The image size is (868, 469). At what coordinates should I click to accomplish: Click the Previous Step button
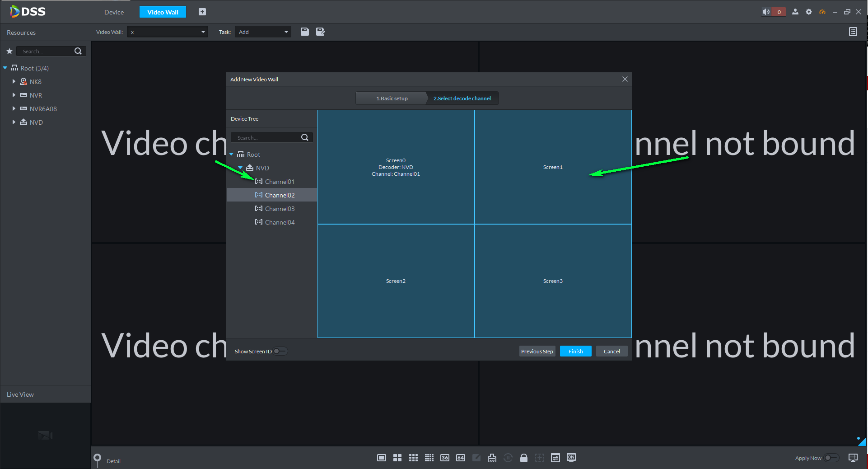[x=537, y=351]
